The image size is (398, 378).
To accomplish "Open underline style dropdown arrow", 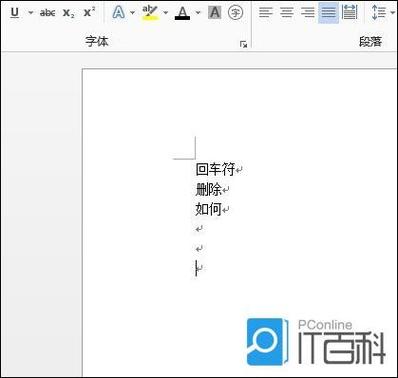I will 31,13.
